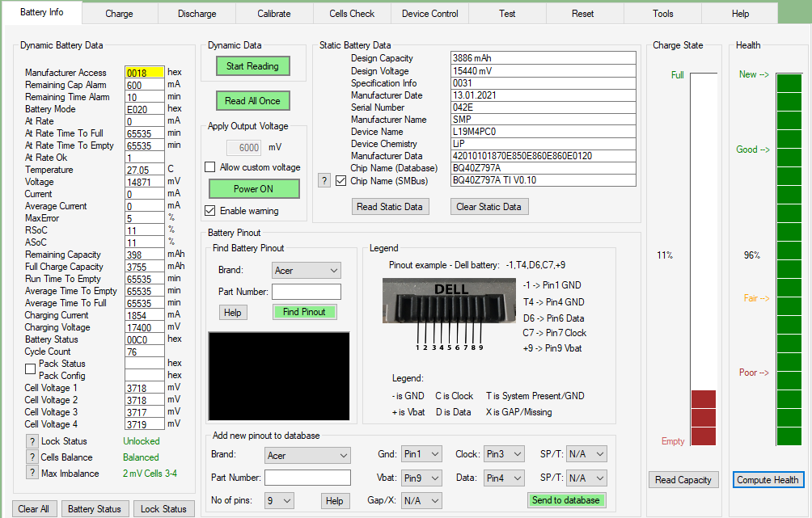The width and height of the screenshot is (812, 518).
Task: Uncheck the Enable warning checkbox
Action: [211, 211]
